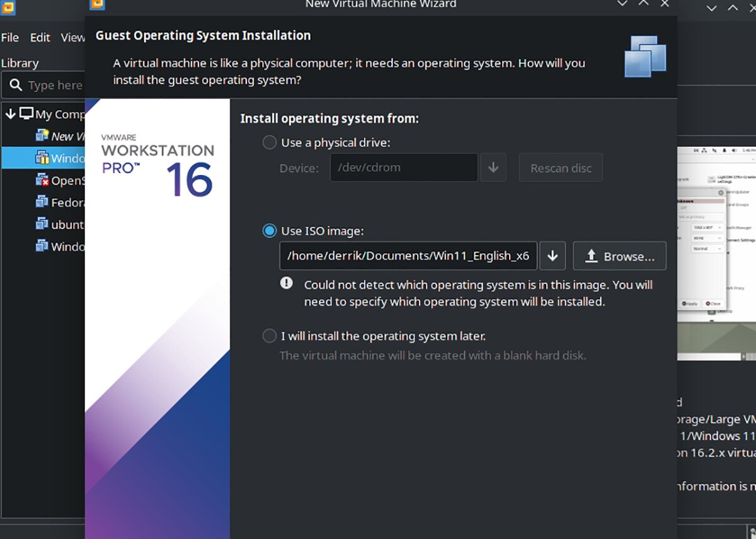This screenshot has width=756, height=539.
Task: Open the ISO image path dropdown
Action: click(x=553, y=256)
